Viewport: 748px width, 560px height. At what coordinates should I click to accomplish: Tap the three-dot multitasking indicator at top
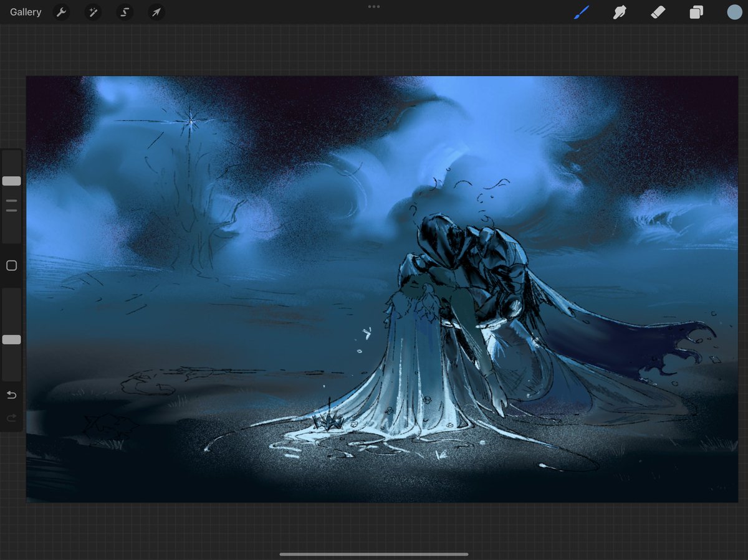pyautogui.click(x=374, y=7)
